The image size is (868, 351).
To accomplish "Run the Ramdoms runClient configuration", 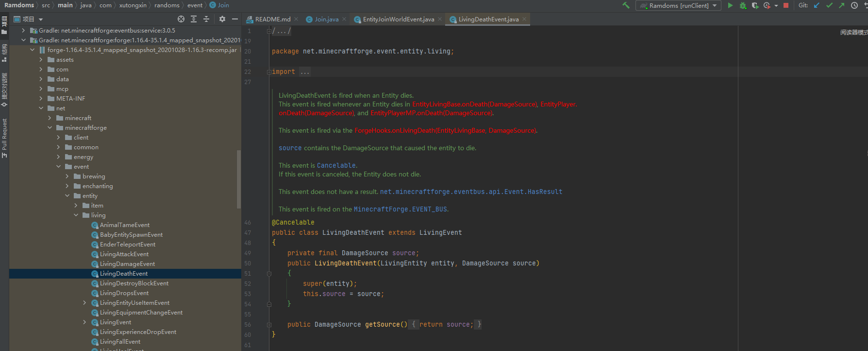I will pyautogui.click(x=730, y=5).
